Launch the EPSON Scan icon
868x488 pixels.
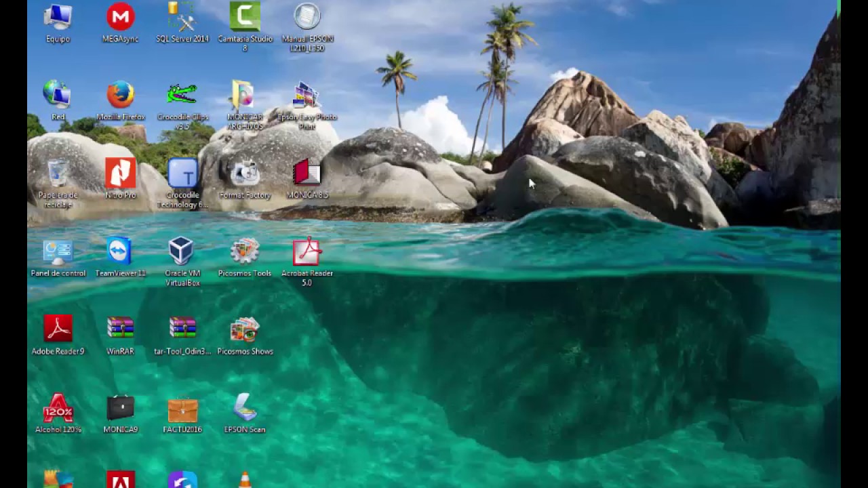(x=245, y=407)
